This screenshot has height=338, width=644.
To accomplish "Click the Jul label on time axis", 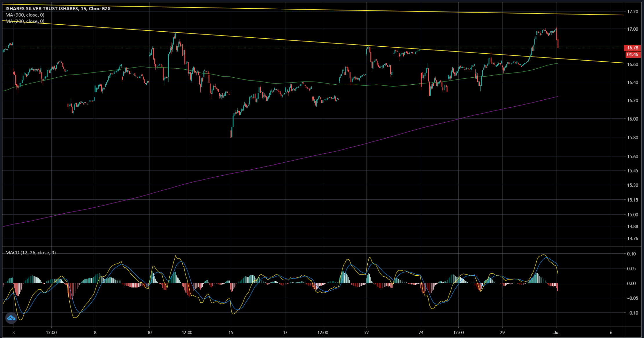I will point(557,332).
